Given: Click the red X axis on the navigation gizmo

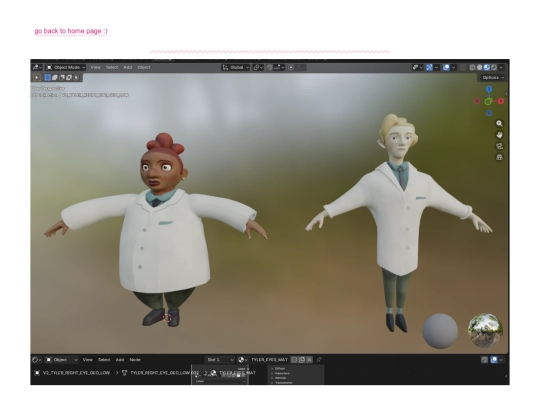Looking at the screenshot, I should (500, 101).
